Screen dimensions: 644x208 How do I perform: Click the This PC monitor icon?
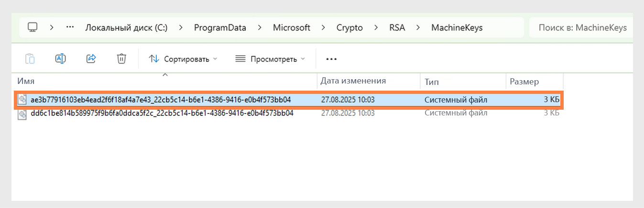[x=33, y=27]
